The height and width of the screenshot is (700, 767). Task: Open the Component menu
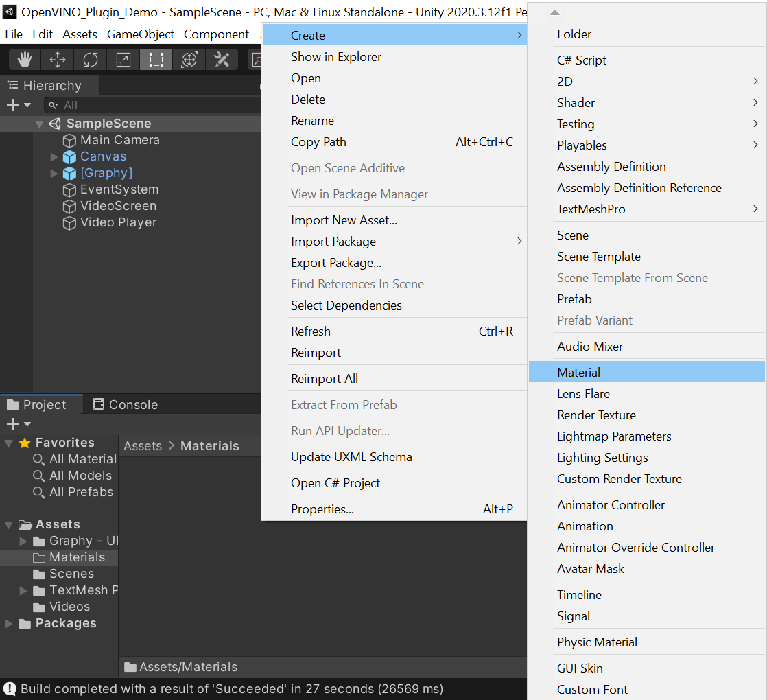coord(216,34)
